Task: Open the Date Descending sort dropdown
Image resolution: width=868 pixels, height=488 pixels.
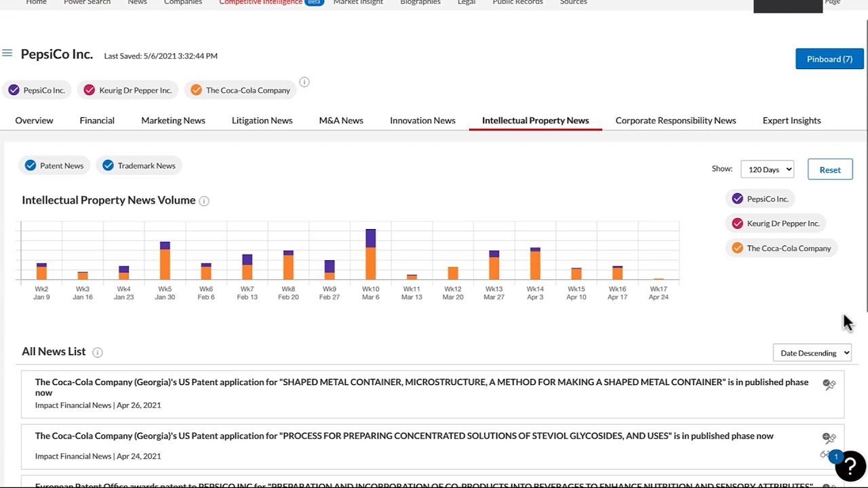Action: (812, 352)
